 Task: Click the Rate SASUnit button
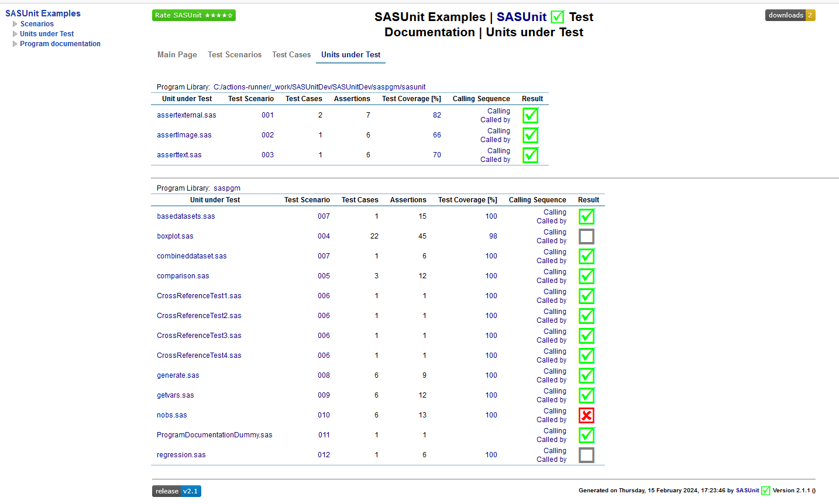[194, 15]
